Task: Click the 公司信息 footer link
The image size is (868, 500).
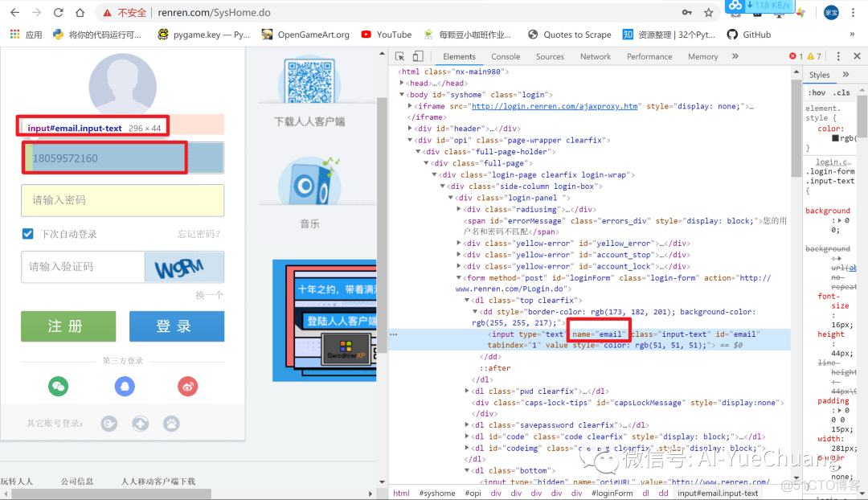Action: [x=77, y=482]
